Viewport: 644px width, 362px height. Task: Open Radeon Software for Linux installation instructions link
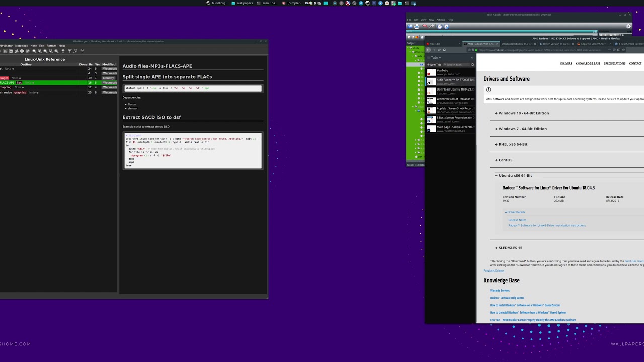[547, 225]
